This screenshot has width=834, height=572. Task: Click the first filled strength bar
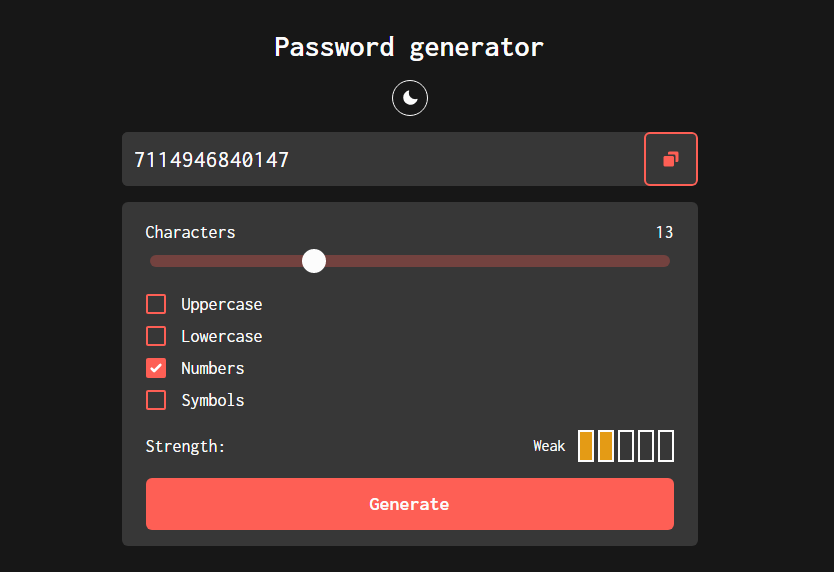pyautogui.click(x=586, y=446)
